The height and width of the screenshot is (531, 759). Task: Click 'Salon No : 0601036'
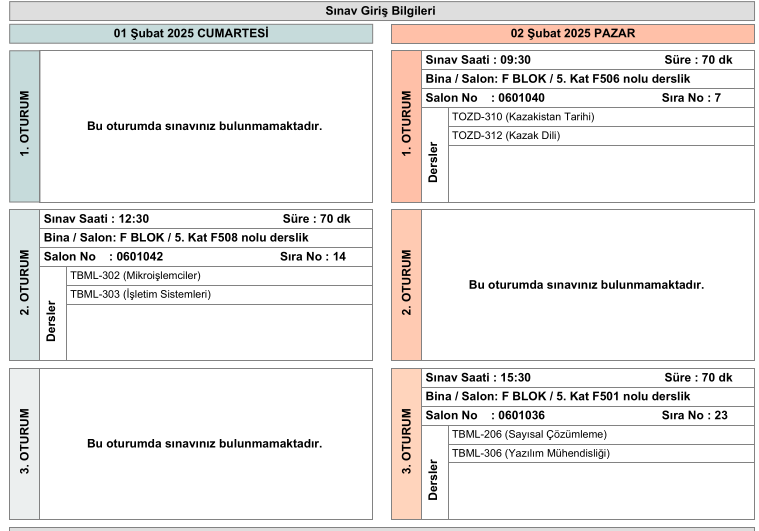(x=485, y=415)
